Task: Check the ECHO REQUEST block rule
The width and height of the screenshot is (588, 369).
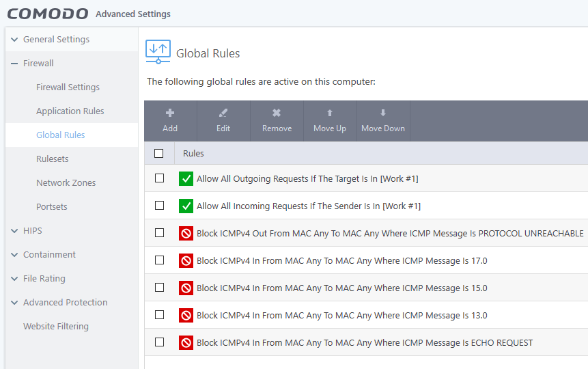Action: 159,342
